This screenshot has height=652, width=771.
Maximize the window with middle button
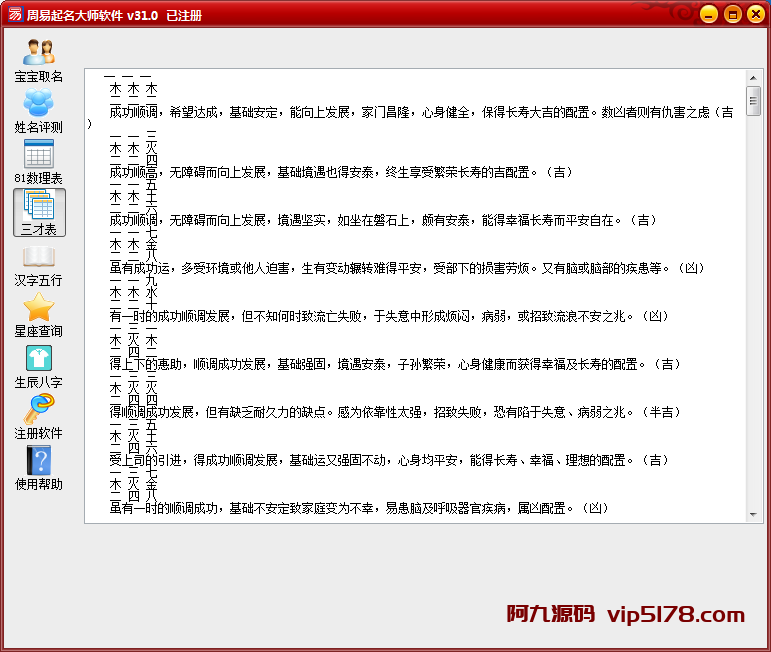click(732, 14)
